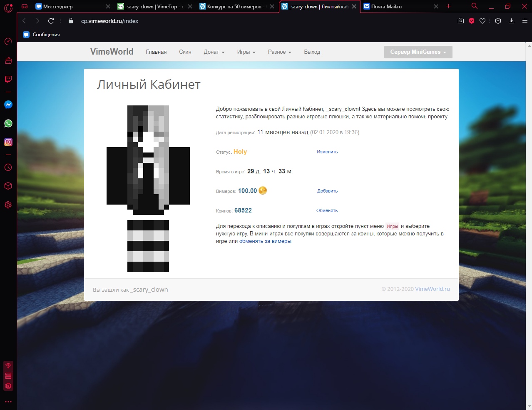Close the Конкурс на 50 вимеров tab
The width and height of the screenshot is (532, 410).
point(272,7)
